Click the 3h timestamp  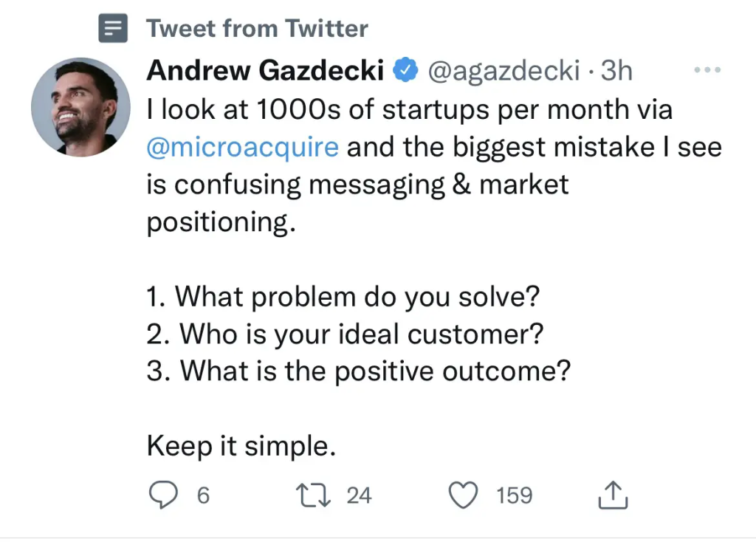[x=617, y=71]
